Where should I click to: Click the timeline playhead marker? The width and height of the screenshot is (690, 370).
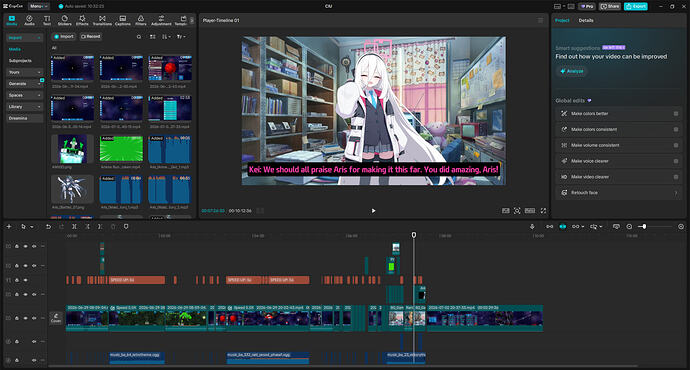pos(414,235)
